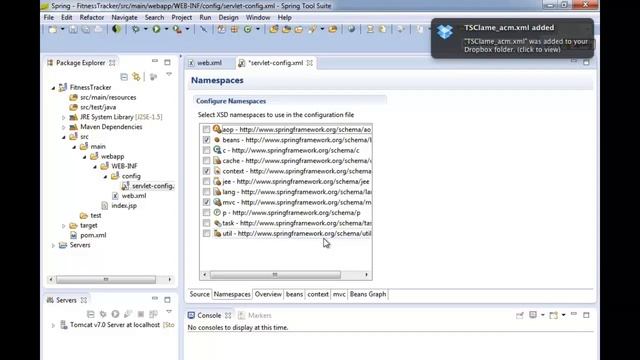The image size is (640, 360).
Task: Select pom.xml in Package Explorer
Action: (x=93, y=235)
